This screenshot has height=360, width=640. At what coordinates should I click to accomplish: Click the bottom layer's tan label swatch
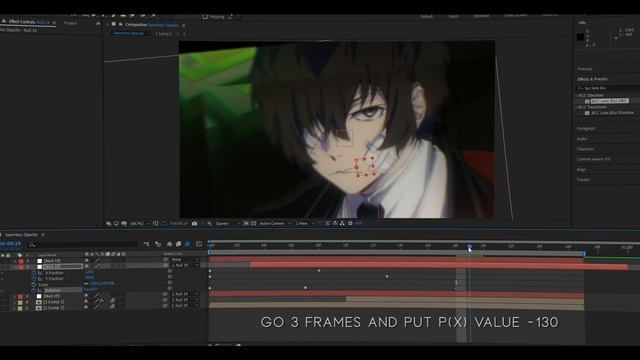click(20, 308)
